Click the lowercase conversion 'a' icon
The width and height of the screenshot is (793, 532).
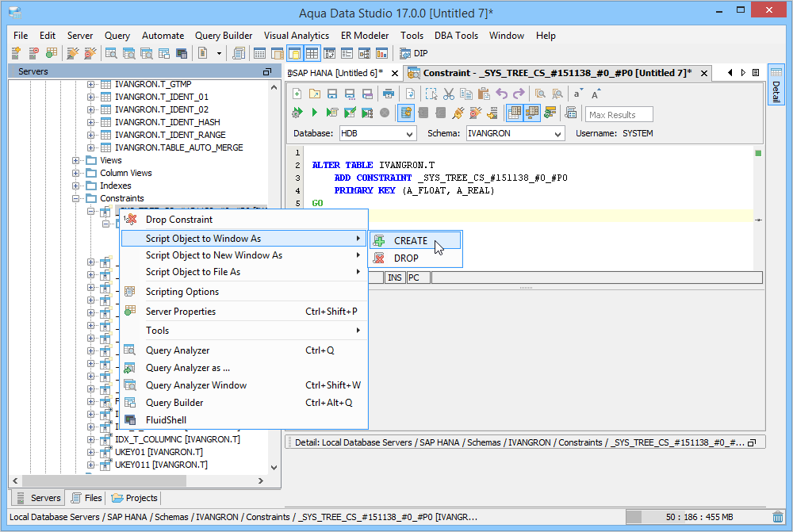(577, 94)
